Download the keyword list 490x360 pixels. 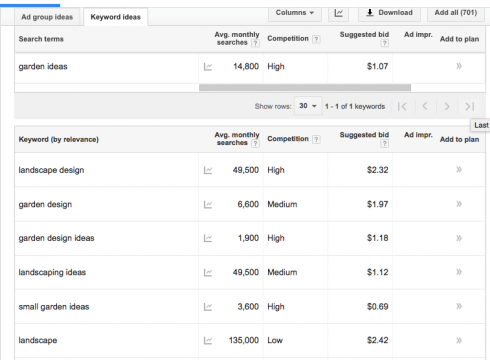pyautogui.click(x=389, y=13)
